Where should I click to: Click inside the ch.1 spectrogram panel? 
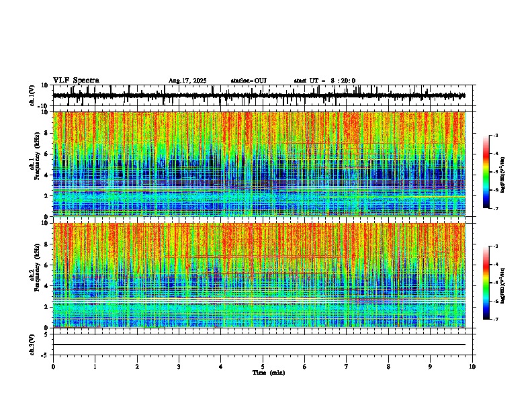(259, 164)
